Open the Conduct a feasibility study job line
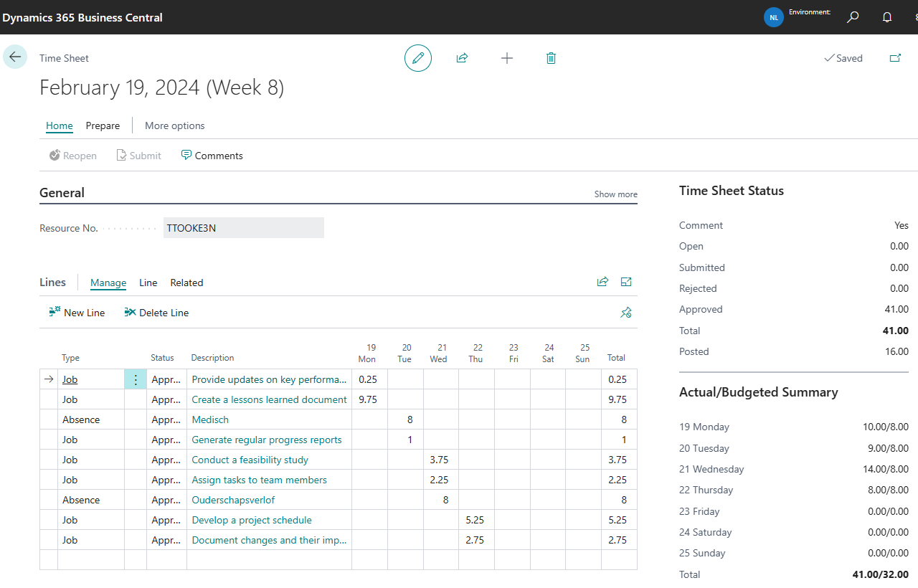The height and width of the screenshot is (588, 918). [249, 460]
